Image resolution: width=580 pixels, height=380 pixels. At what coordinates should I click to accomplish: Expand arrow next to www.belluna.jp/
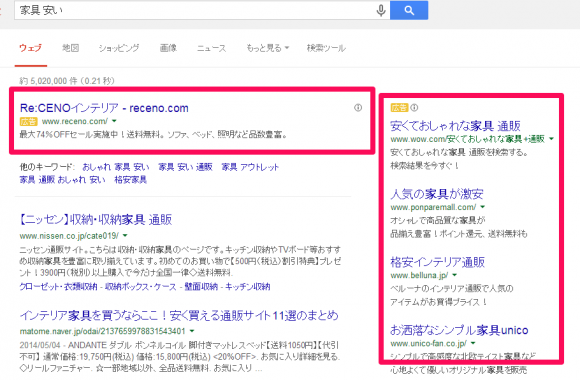point(455,275)
